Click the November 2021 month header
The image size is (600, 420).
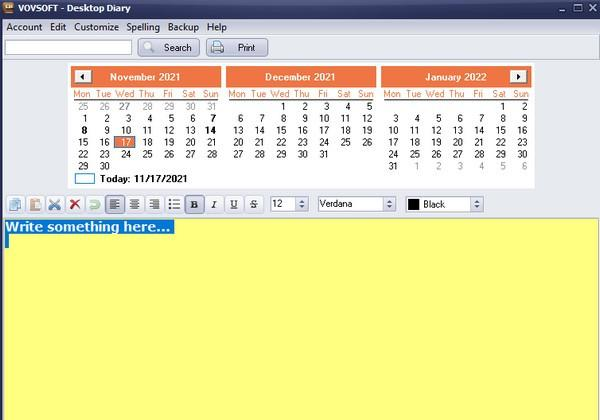pos(145,77)
